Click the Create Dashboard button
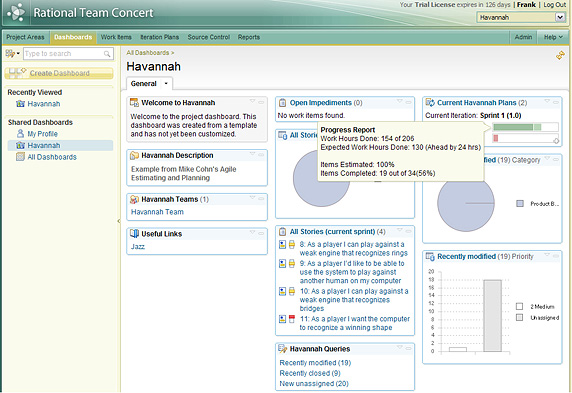This screenshot has height=393, width=572. 59,73
